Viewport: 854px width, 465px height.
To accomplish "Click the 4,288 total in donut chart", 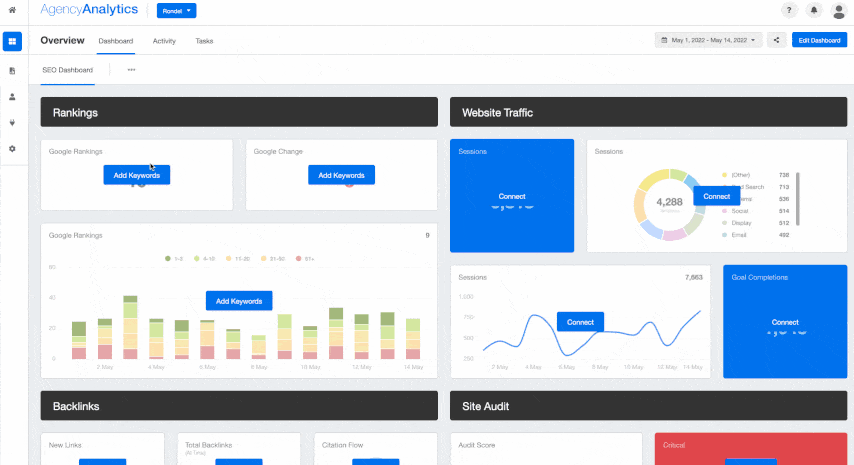I will pyautogui.click(x=669, y=202).
